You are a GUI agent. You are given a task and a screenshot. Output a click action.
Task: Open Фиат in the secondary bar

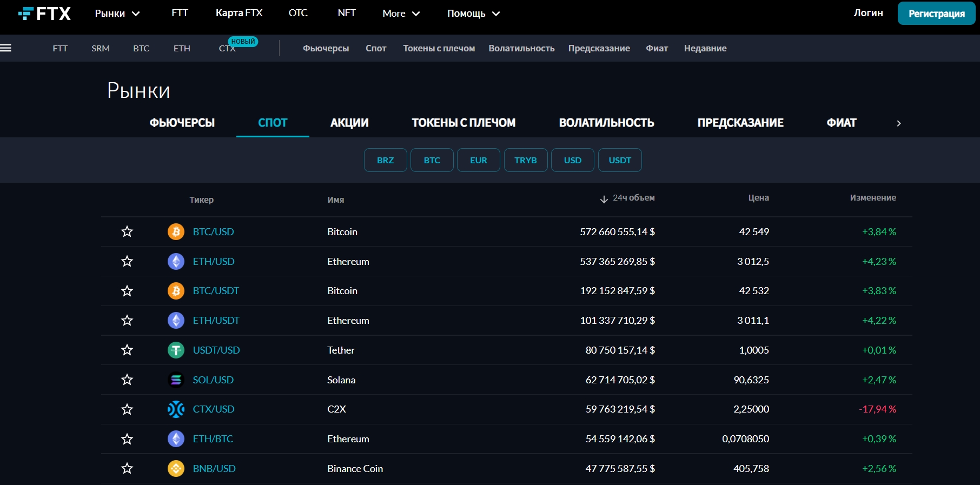click(x=657, y=48)
